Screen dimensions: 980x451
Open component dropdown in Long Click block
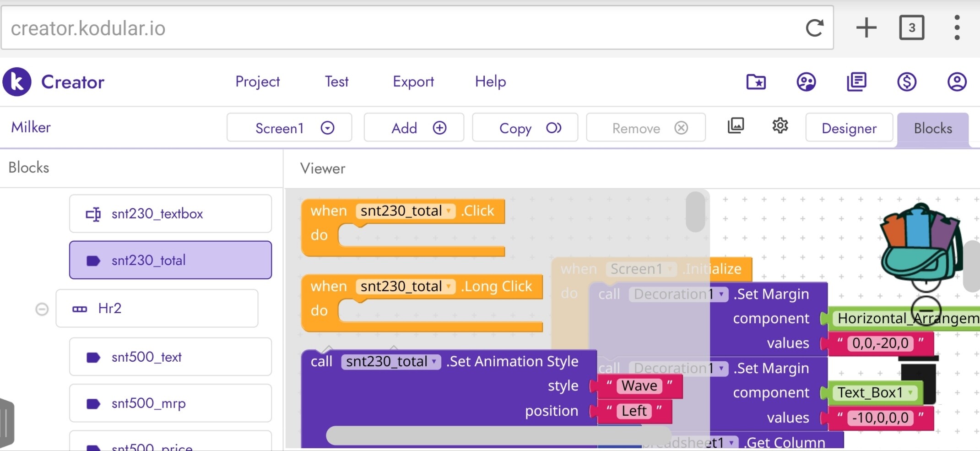point(406,286)
